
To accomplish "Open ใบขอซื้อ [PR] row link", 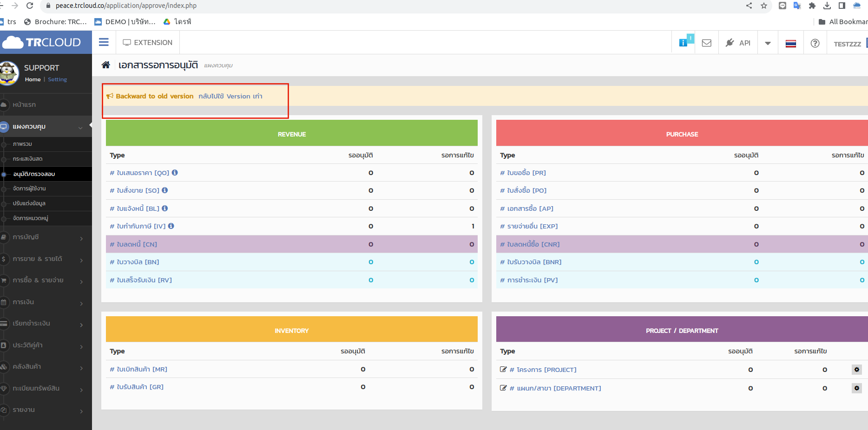I will [x=523, y=173].
